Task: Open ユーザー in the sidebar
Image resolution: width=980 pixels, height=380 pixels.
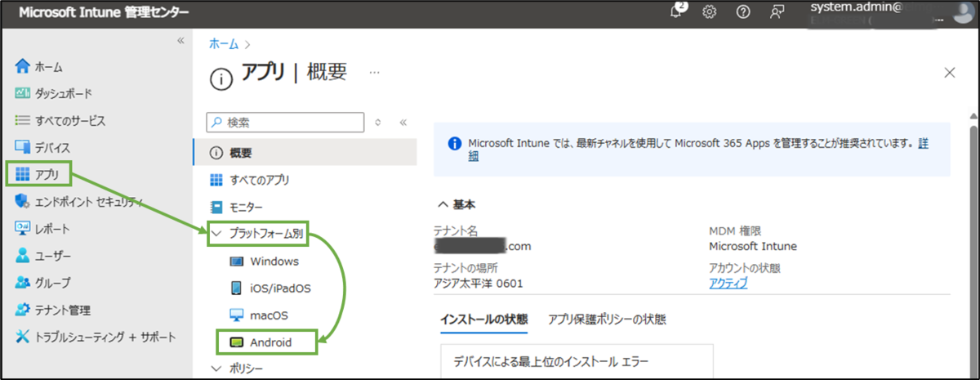Action: (42, 255)
